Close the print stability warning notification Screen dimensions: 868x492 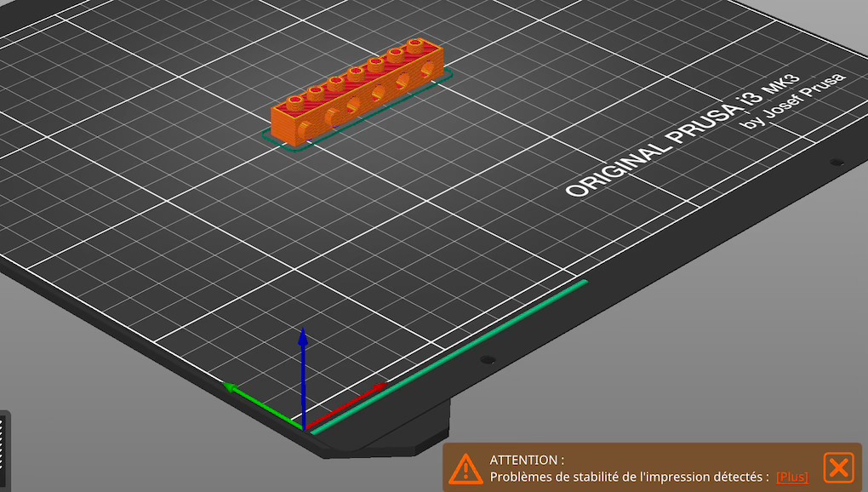839,467
